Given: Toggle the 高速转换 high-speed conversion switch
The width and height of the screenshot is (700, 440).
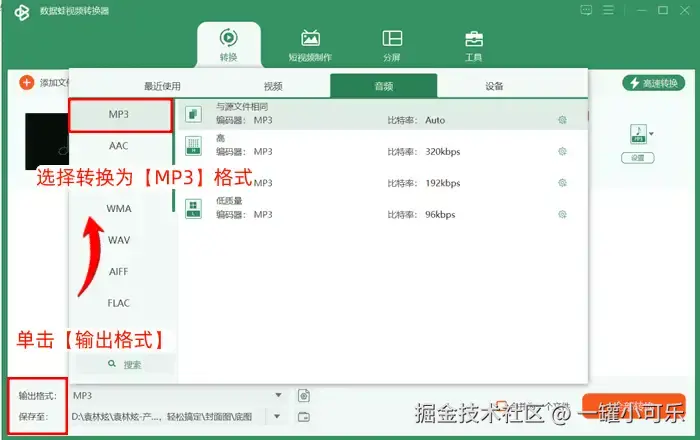Looking at the screenshot, I should point(654,83).
